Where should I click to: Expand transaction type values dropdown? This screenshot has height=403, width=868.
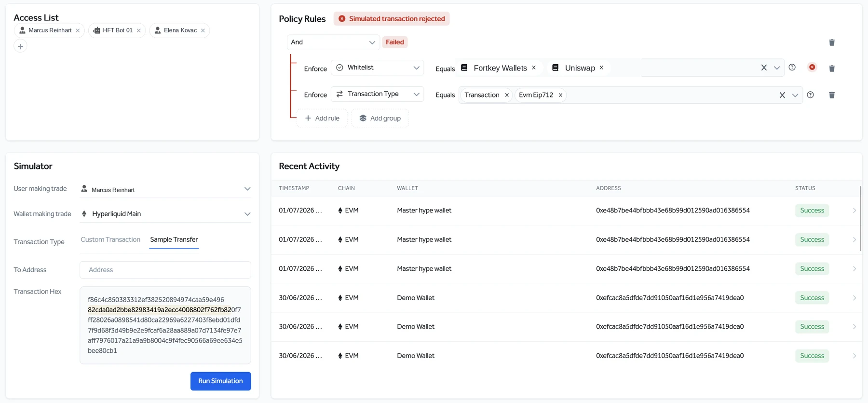click(x=795, y=95)
